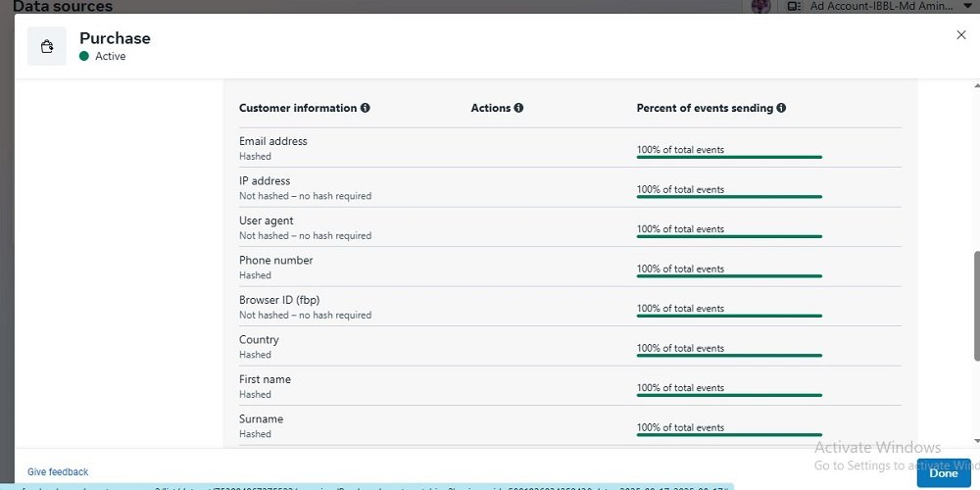Click the Surname progress bar

729,435
